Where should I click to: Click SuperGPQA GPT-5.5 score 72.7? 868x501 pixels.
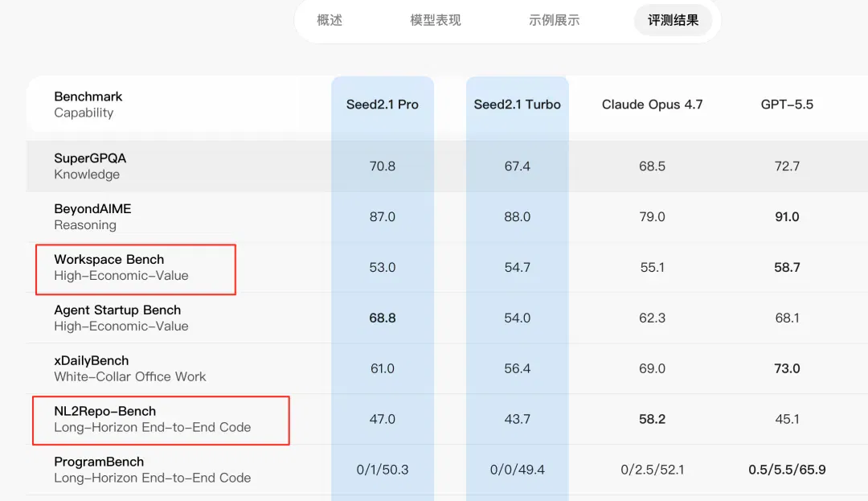click(787, 166)
